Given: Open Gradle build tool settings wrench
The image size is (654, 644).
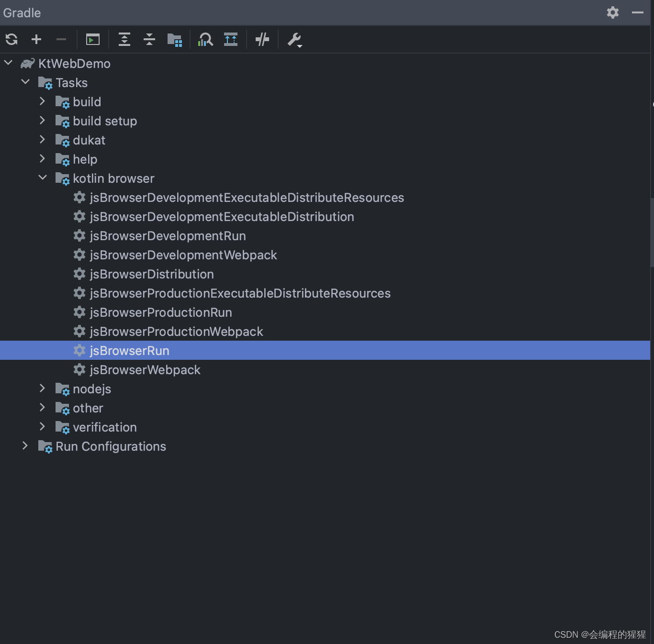Looking at the screenshot, I should click(x=294, y=40).
